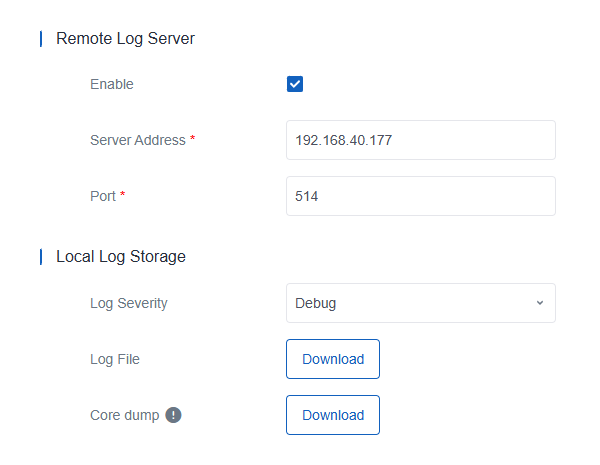This screenshot has height=465, width=600.
Task: Click the Core dump info exclamation icon
Action: pyautogui.click(x=173, y=415)
